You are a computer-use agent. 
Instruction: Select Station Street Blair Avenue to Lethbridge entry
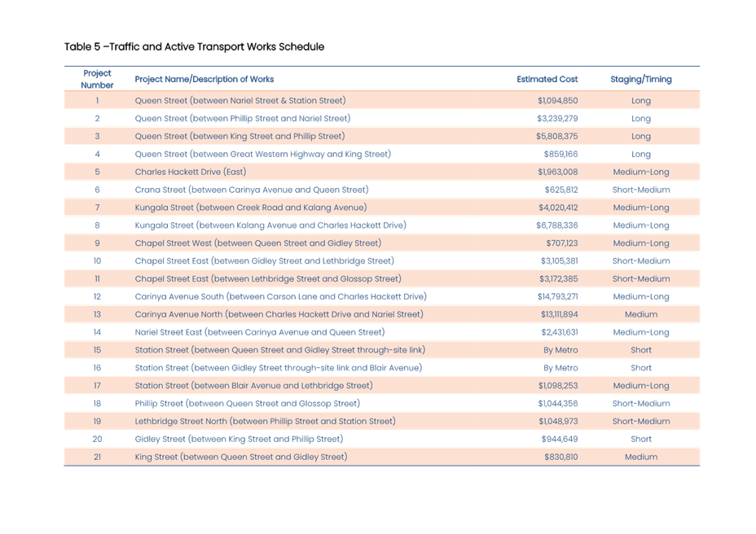pos(253,386)
